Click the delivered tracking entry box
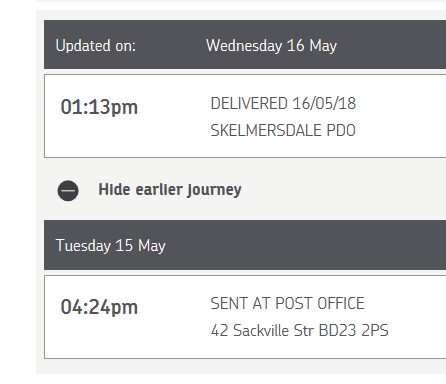The image size is (446, 384). pos(245,116)
